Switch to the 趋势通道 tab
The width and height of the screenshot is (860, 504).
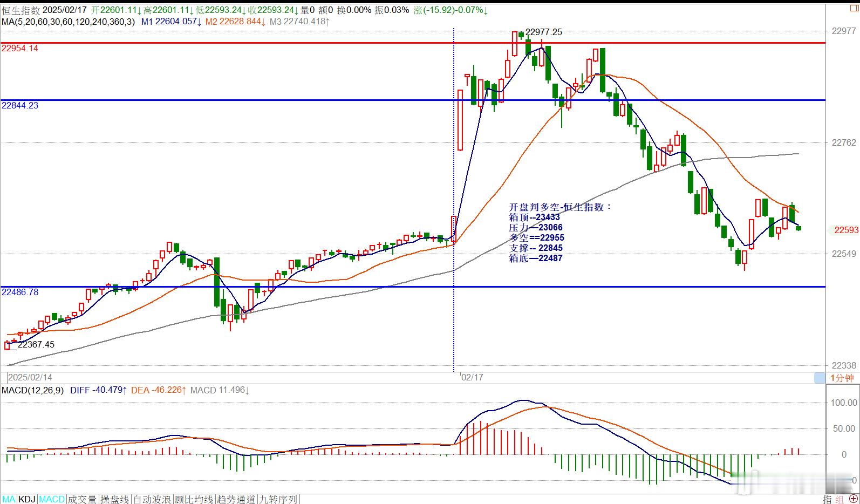236,499
